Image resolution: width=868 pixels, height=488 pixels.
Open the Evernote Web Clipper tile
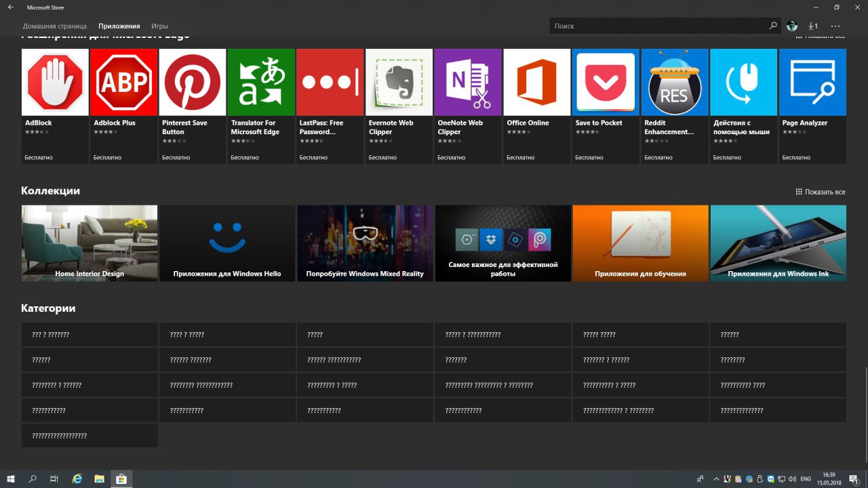point(399,106)
